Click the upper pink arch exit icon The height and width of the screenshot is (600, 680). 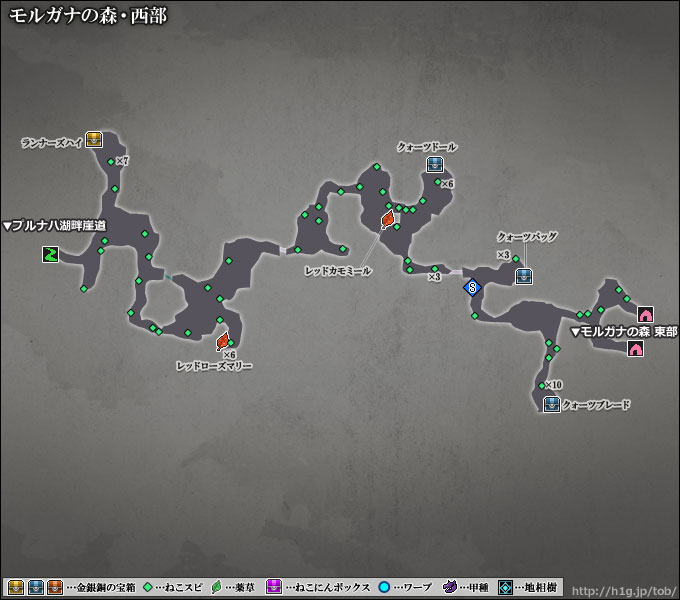tap(645, 314)
